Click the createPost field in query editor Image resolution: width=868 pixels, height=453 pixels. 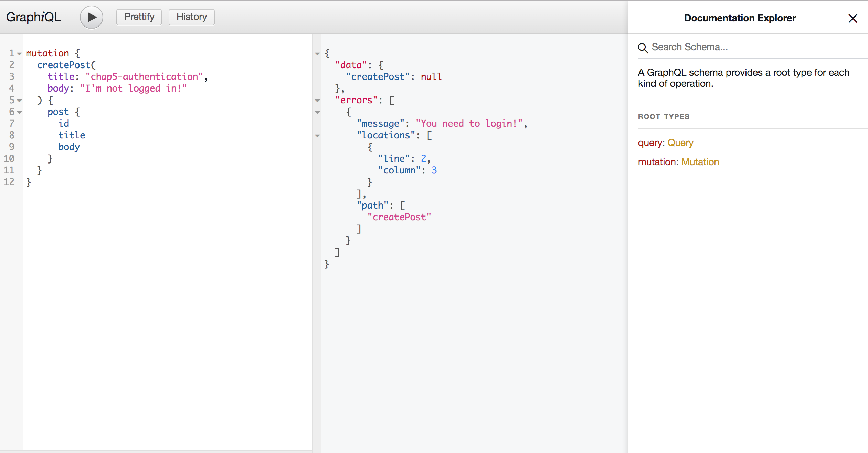coord(64,65)
